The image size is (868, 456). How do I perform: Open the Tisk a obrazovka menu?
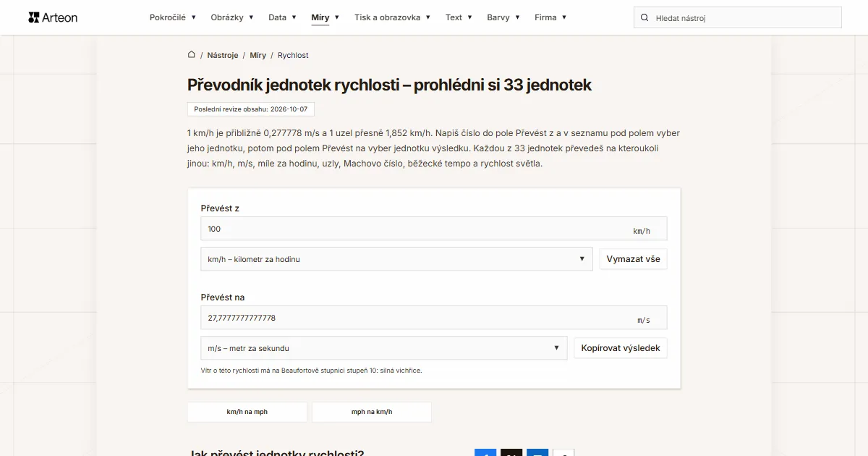(392, 17)
